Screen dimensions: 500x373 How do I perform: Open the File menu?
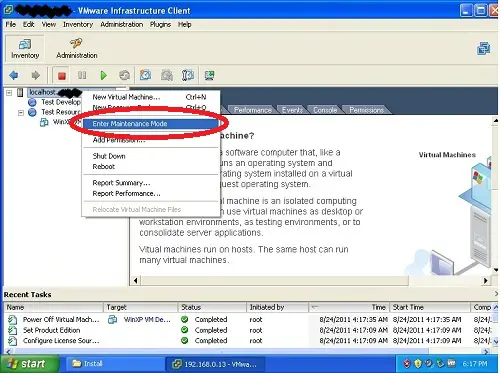click(x=11, y=24)
